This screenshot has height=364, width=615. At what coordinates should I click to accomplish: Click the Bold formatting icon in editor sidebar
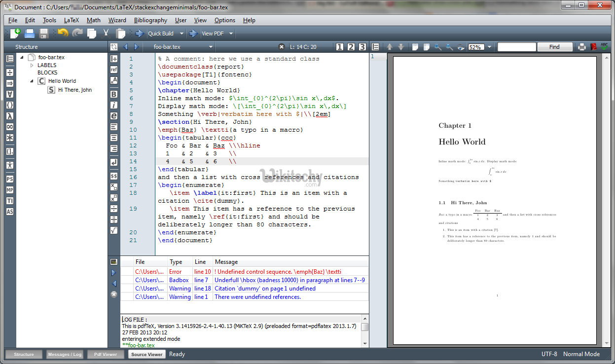114,94
